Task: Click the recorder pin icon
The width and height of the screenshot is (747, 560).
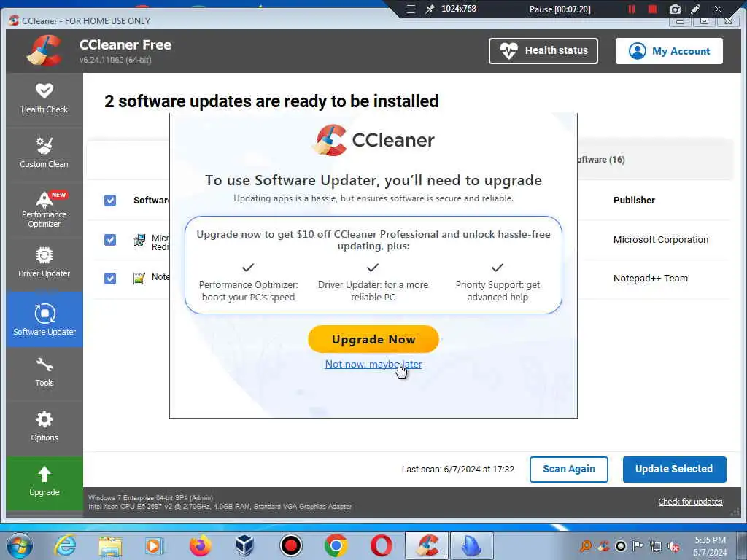Action: click(430, 9)
